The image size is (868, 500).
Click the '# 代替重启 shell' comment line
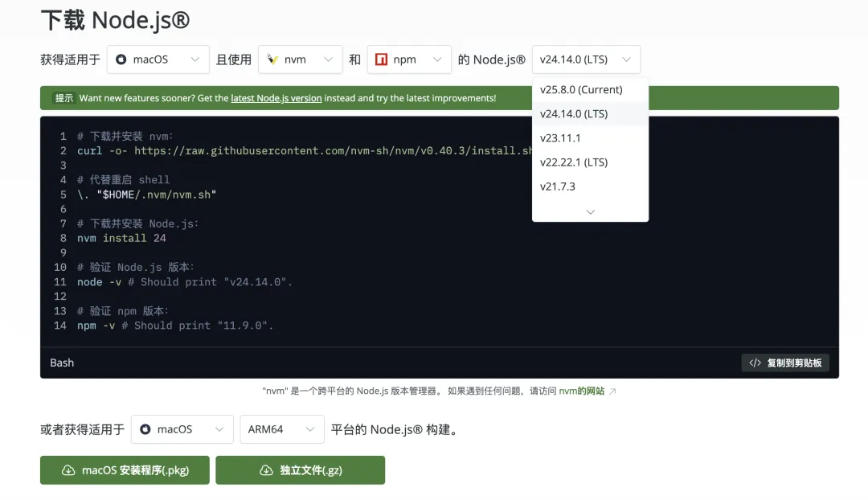[124, 180]
